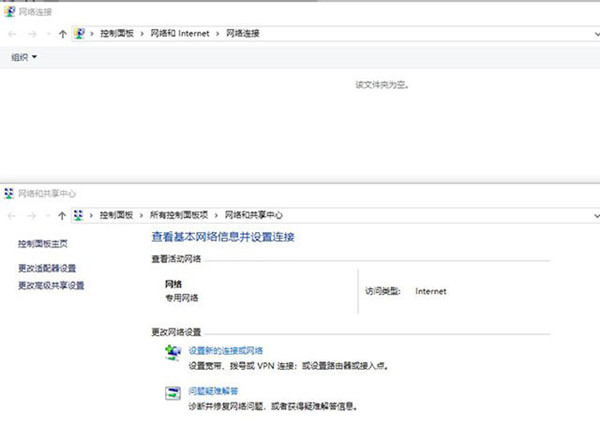Open address history dropdown in Sharing Center window
600x439 pixels.
pos(597,216)
